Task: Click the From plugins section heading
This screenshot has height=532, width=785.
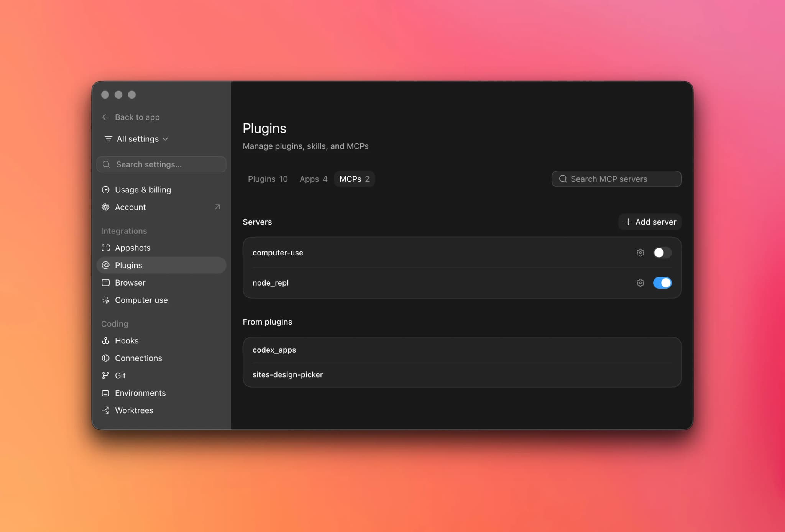Action: click(x=267, y=322)
